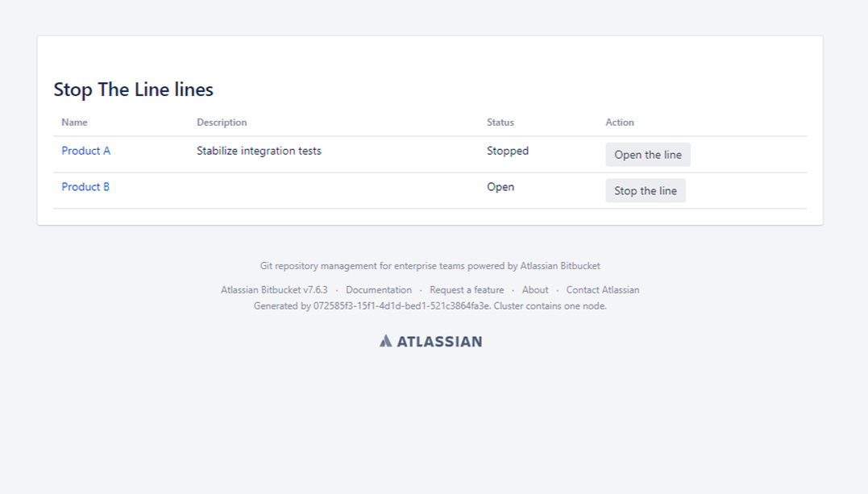Screen dimensions: 868x494
Task: Open the About link in footer
Action: tap(534, 290)
